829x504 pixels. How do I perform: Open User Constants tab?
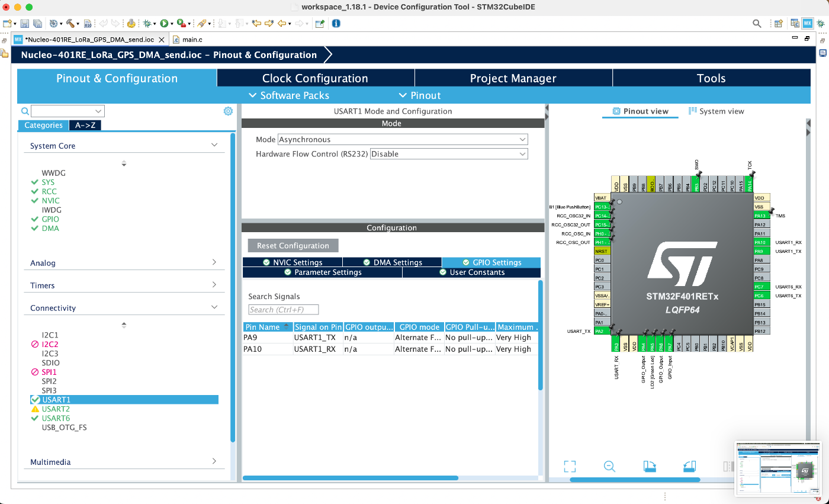click(x=472, y=272)
